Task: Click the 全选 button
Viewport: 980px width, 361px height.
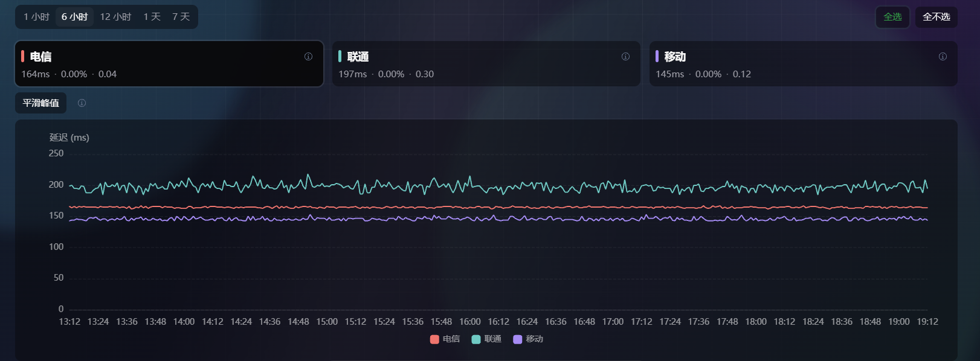Action: coord(892,17)
